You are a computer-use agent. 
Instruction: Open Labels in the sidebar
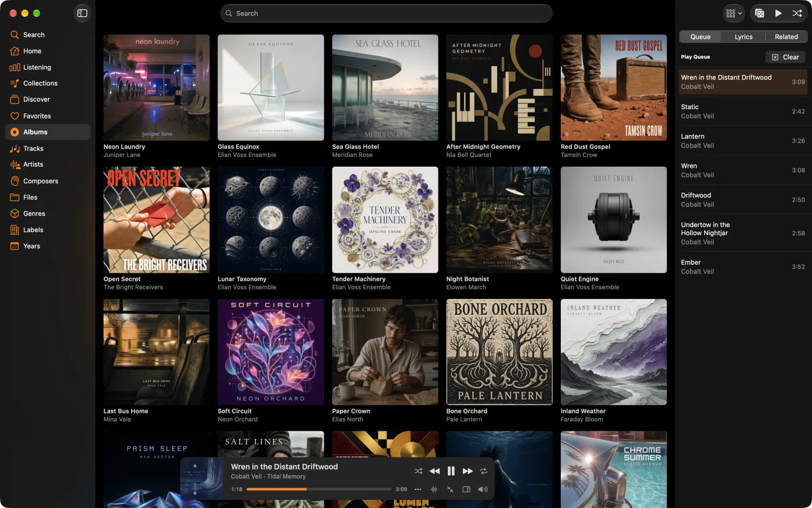click(x=48, y=230)
